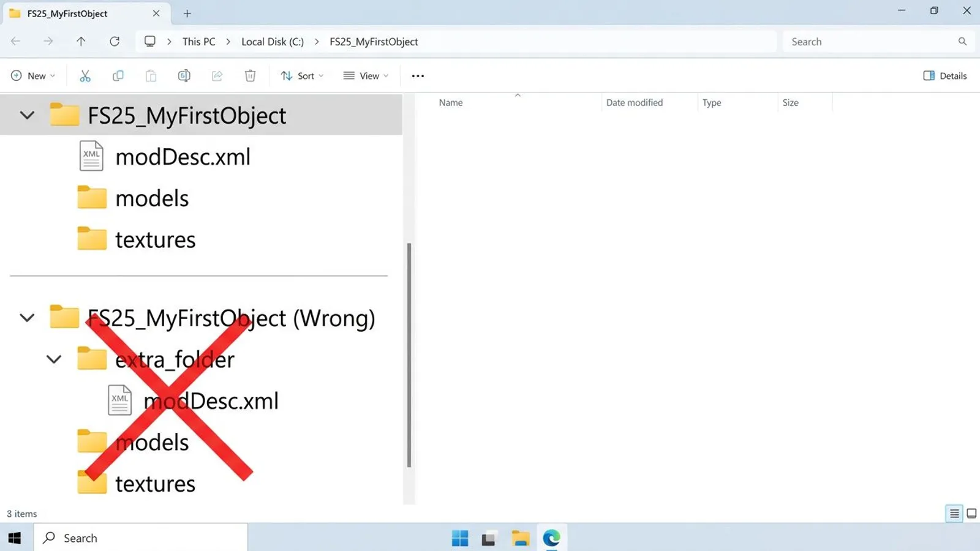
Task: Click the Paste clipboard icon
Action: (151, 76)
